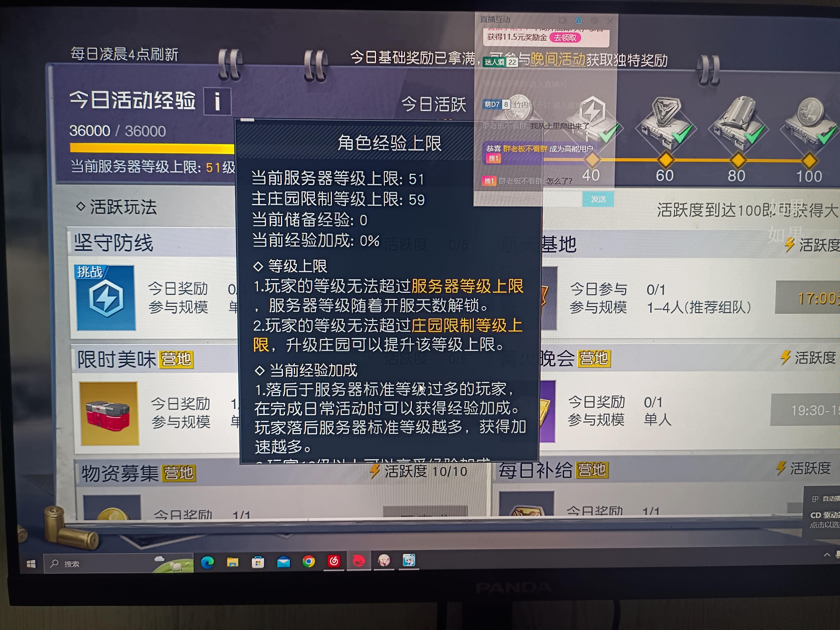
Task: Click the 19:30 time button for 篝火晚会
Action: pyautogui.click(x=805, y=410)
